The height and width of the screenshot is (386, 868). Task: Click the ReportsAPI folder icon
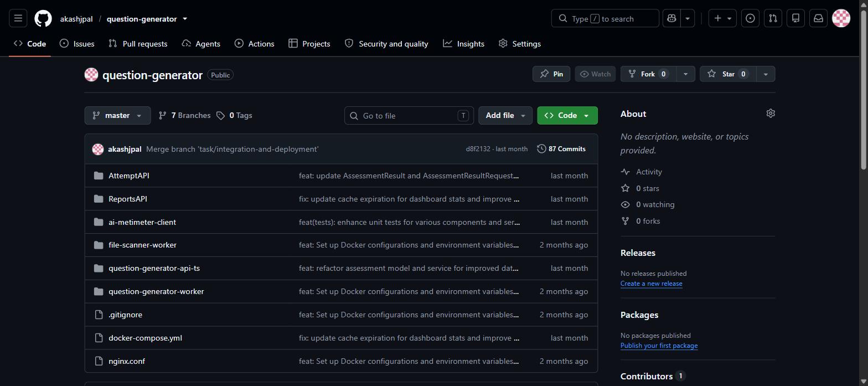point(99,199)
